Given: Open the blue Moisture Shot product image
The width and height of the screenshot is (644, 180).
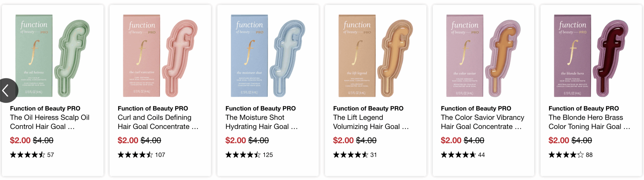Looking at the screenshot, I should [x=268, y=56].
